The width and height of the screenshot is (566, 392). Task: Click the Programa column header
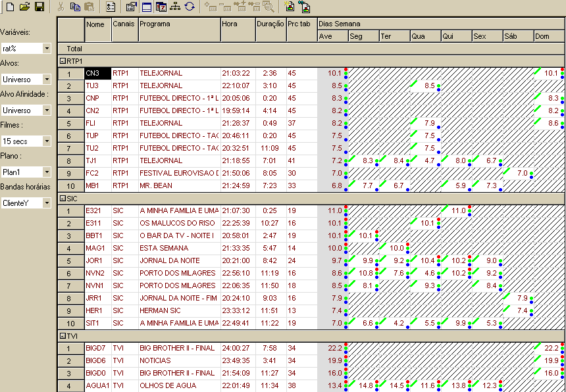pyautogui.click(x=180, y=30)
